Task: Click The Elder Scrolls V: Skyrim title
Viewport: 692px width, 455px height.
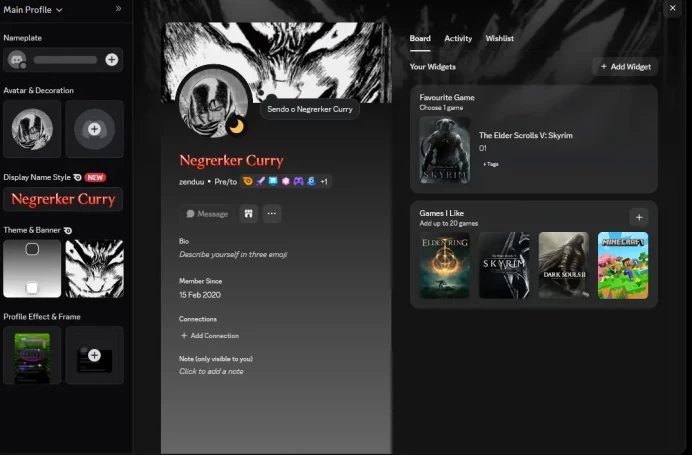Action: (x=526, y=135)
